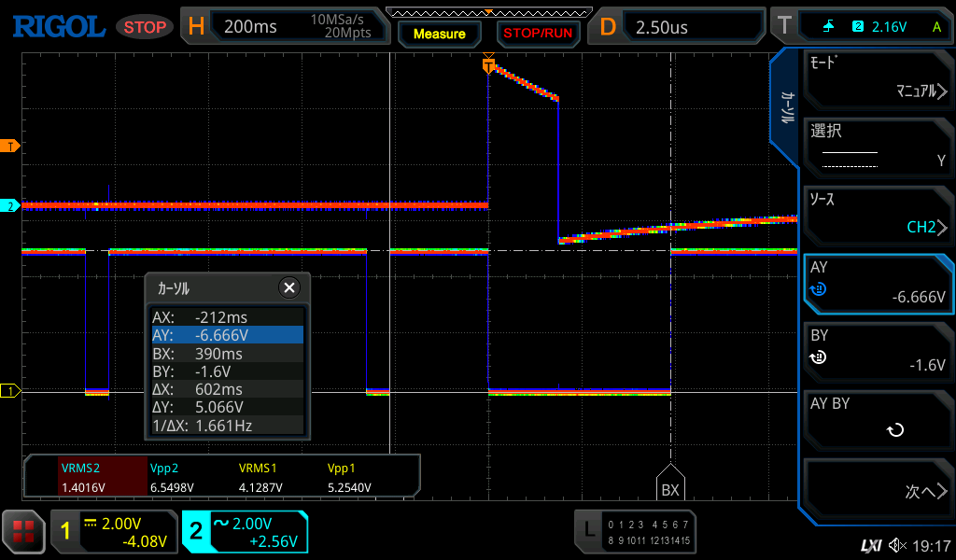Image resolution: width=956 pixels, height=560 pixels.
Task: Toggle channel 1 settings
Action: coord(114,532)
